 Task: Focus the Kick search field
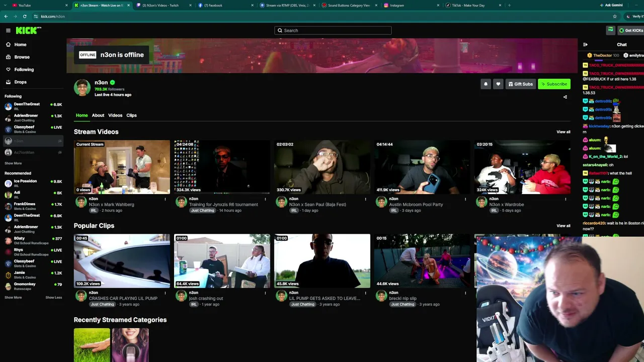point(333,31)
